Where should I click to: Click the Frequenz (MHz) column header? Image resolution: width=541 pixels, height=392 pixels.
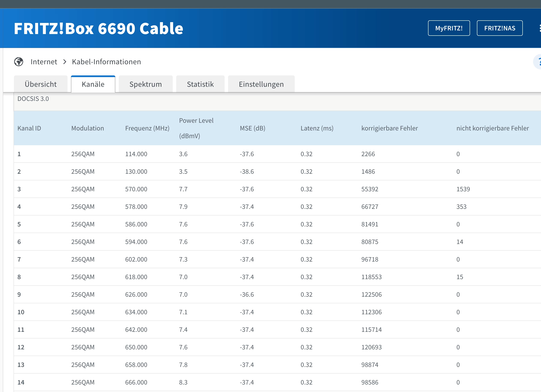(147, 128)
